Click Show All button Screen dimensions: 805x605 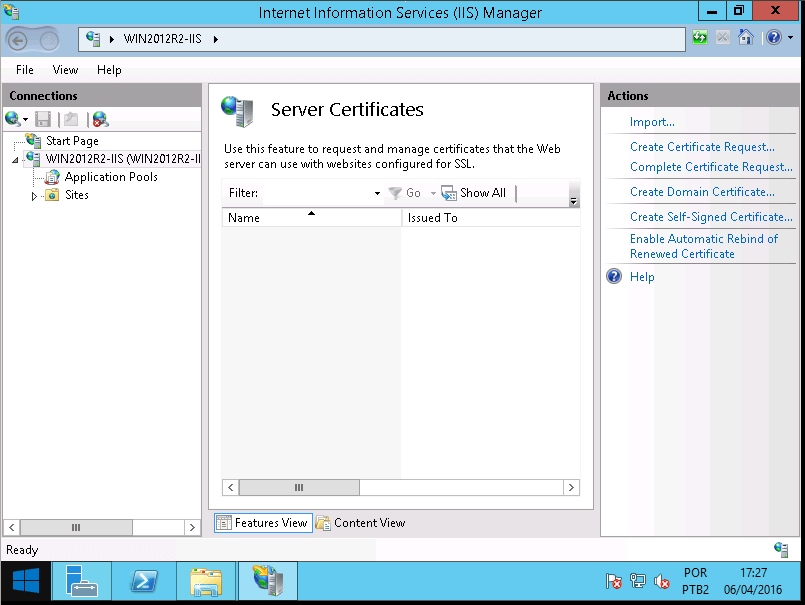tap(473, 193)
